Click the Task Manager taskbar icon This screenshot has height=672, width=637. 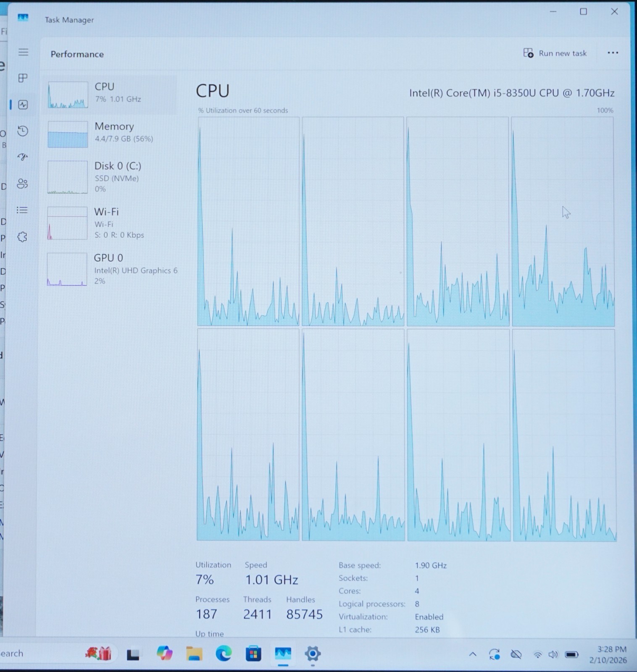pyautogui.click(x=283, y=654)
